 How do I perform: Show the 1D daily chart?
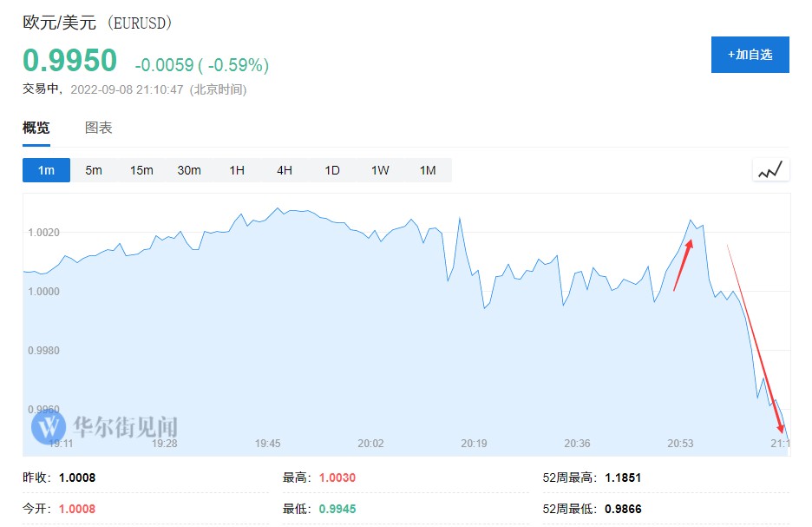point(332,170)
